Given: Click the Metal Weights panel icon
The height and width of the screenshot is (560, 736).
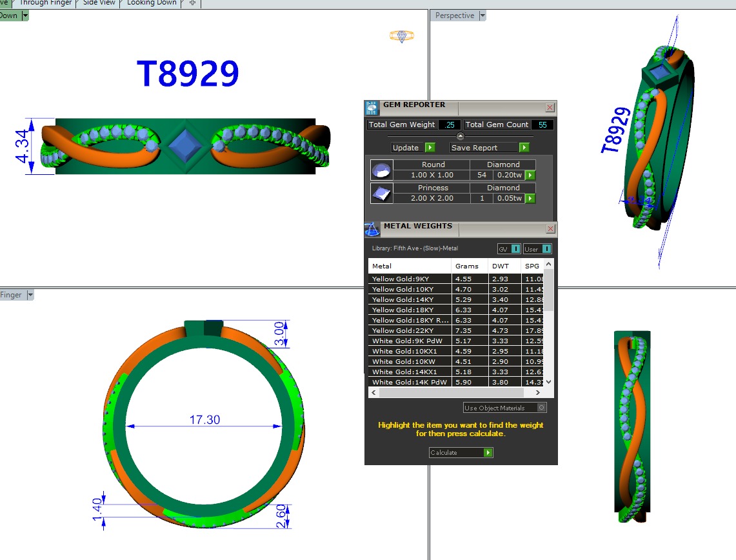Looking at the screenshot, I should tap(372, 229).
